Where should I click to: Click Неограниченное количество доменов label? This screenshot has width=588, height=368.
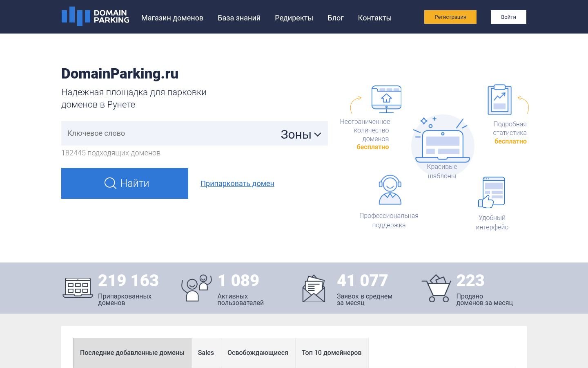365,130
